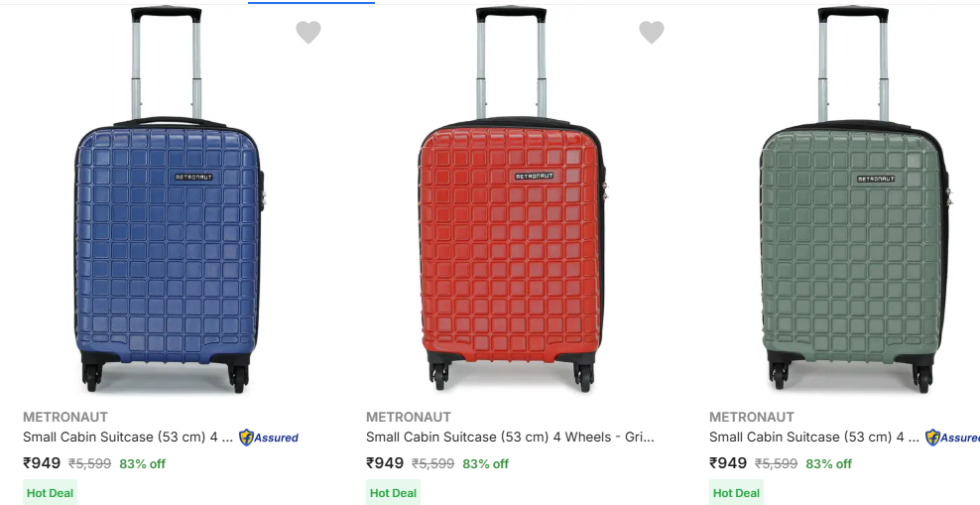Click Hot Deal tag under blue suitcase
The width and height of the screenshot is (980, 505).
50,493
